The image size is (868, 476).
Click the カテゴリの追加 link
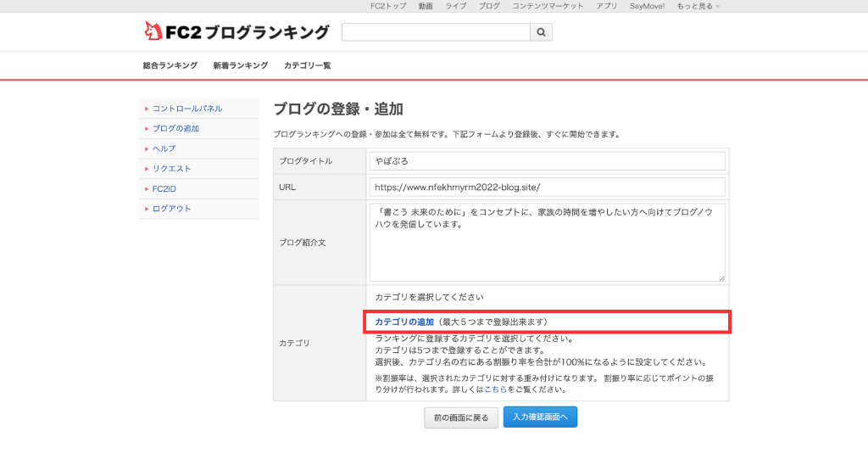404,322
